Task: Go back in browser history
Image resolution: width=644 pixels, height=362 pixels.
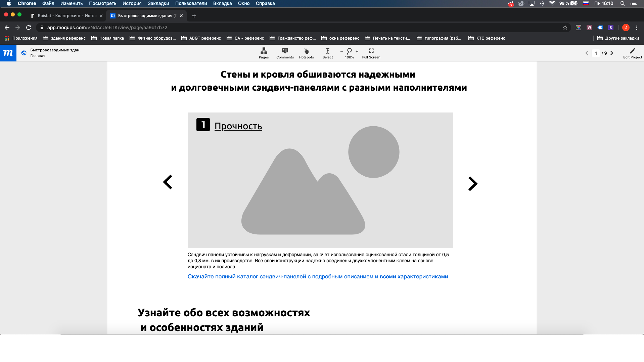Action: (x=7, y=28)
